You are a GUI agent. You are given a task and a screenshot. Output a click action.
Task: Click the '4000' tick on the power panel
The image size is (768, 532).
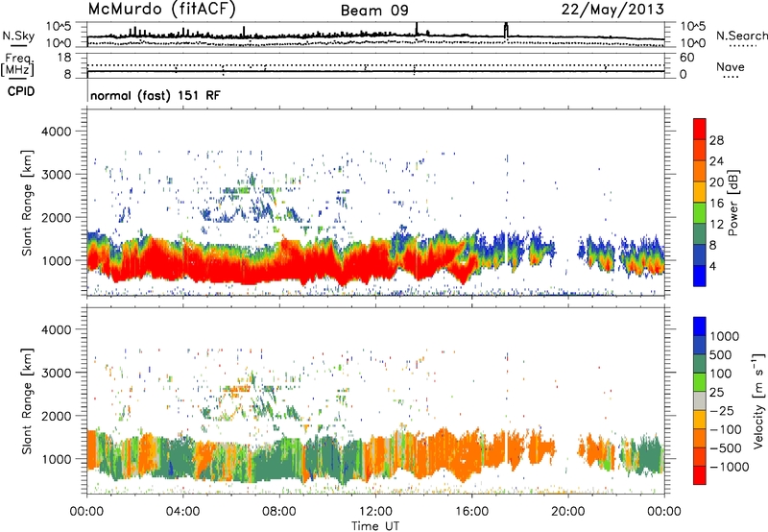click(x=57, y=132)
